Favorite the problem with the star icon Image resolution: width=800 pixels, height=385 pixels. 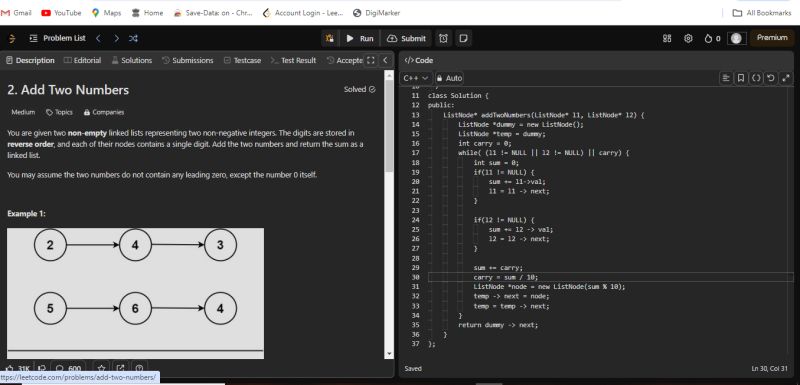tap(101, 368)
